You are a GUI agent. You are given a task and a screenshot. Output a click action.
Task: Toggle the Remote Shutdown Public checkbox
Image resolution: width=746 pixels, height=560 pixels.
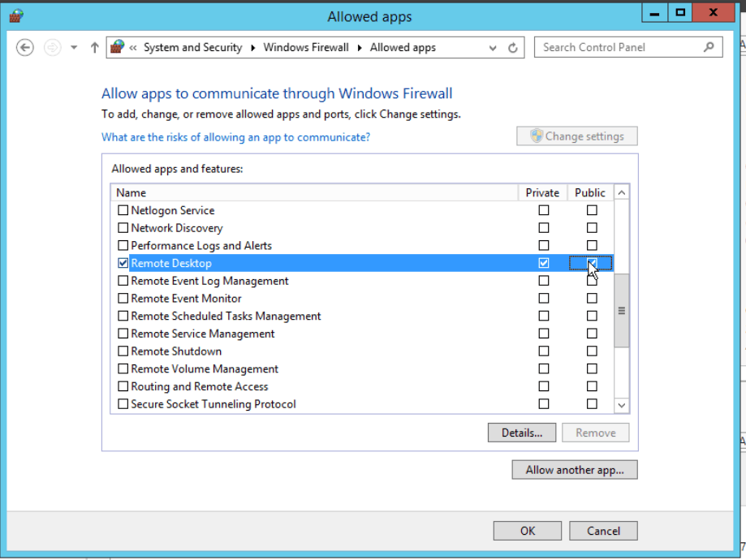coord(592,351)
